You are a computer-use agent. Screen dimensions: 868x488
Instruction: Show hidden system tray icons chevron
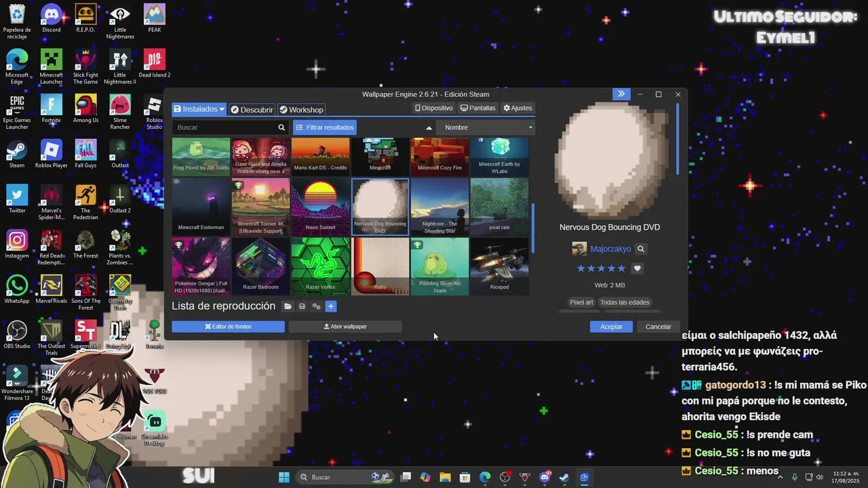point(780,477)
